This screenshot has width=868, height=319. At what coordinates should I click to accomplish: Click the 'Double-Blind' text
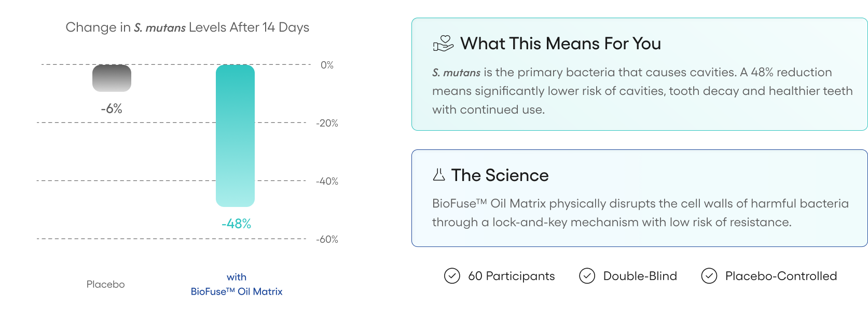(640, 276)
